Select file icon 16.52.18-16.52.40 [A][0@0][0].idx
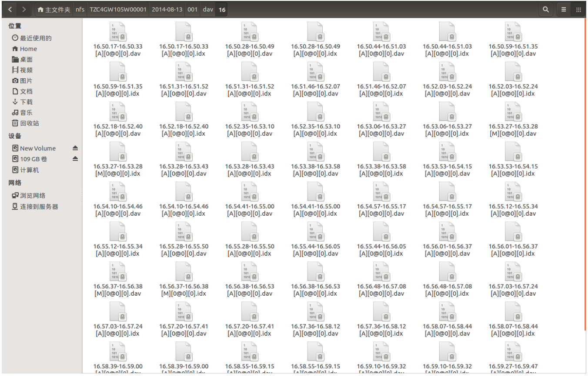This screenshot has width=588, height=377. [184, 112]
